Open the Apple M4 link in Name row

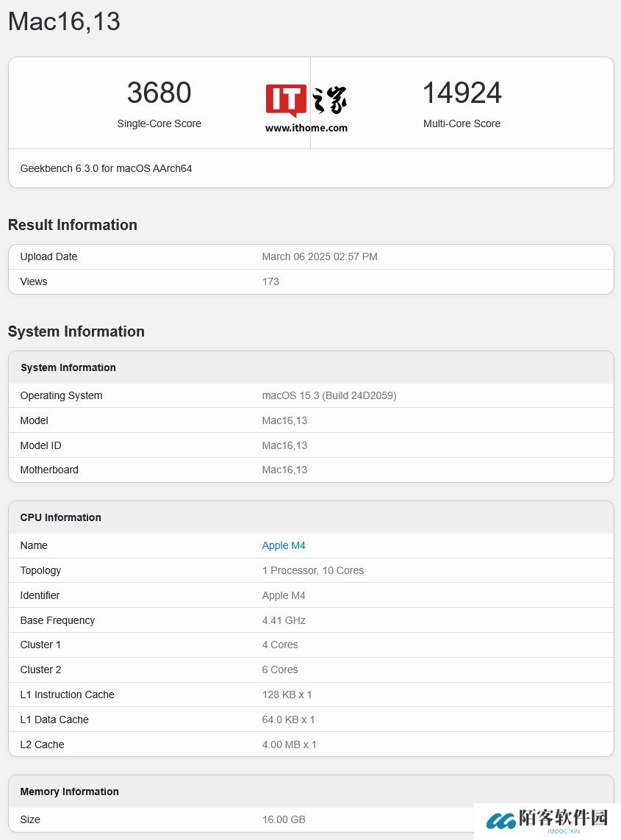284,545
